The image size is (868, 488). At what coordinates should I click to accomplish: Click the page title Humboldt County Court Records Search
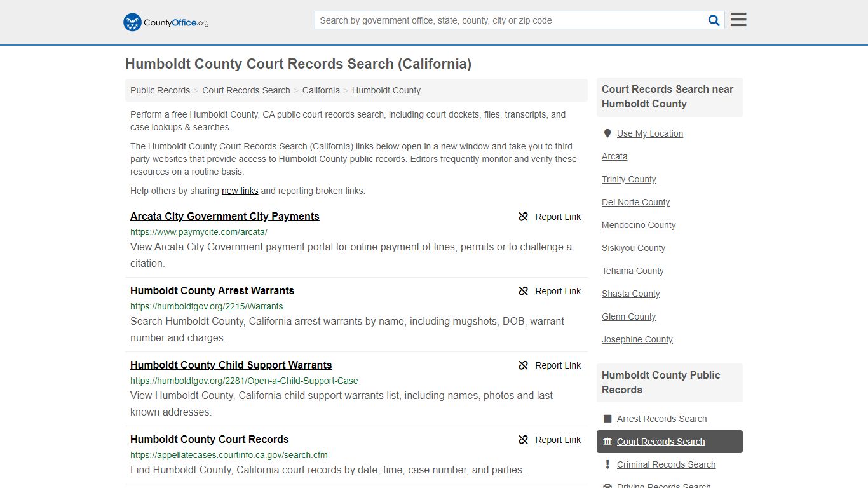(x=299, y=64)
